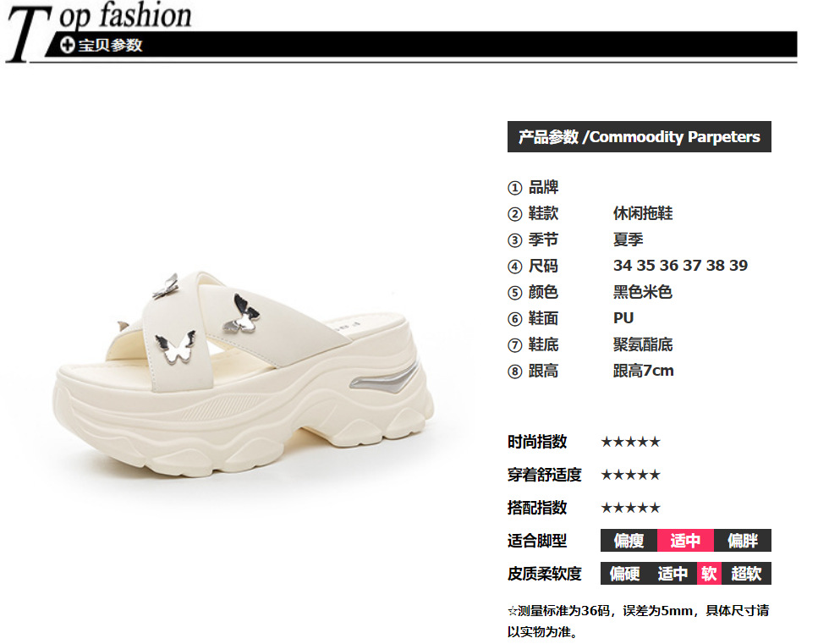Viewport: 818px width, 644px height.
Task: Select the highlighted 适中 foot type option
Action: 685,541
